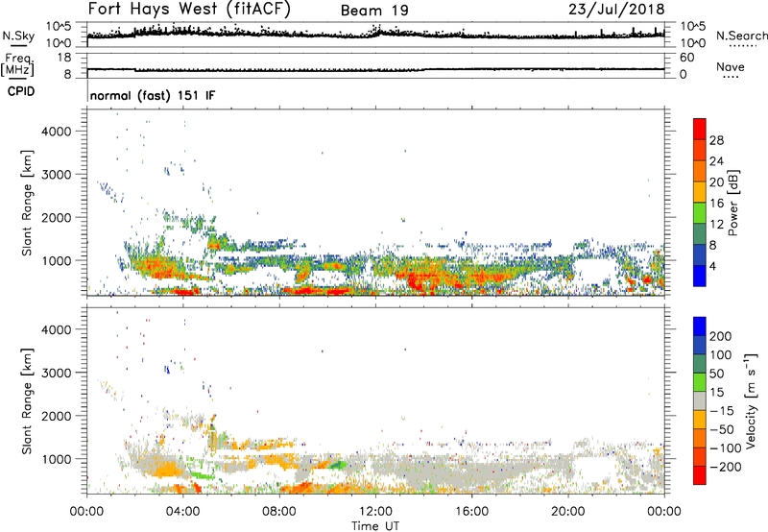Image resolution: width=768 pixels, height=532 pixels.
Task: Select the Slant Range label of the velocity panel
Action: point(27,401)
